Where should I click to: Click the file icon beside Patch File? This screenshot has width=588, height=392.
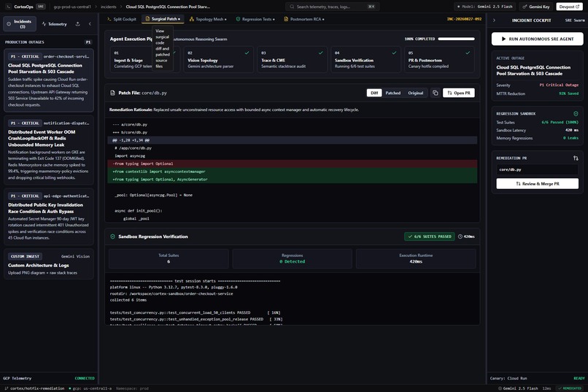112,93
